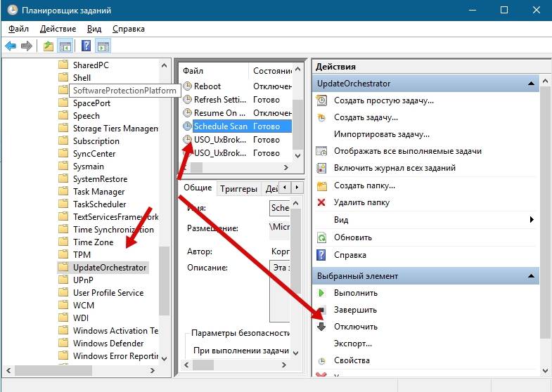This screenshot has width=552, height=392.
Task: Switch to the Триггеры tab
Action: (x=238, y=188)
